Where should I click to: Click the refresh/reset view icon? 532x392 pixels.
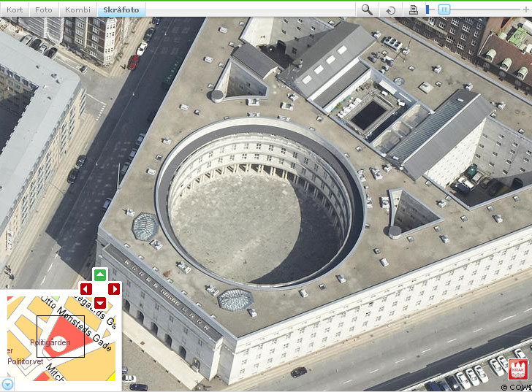coord(390,9)
